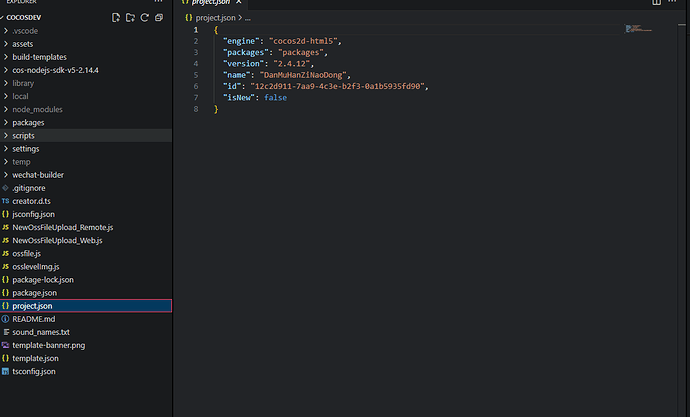Click the info icon beside README.md
The width and height of the screenshot is (690, 417).
pyautogui.click(x=6, y=318)
